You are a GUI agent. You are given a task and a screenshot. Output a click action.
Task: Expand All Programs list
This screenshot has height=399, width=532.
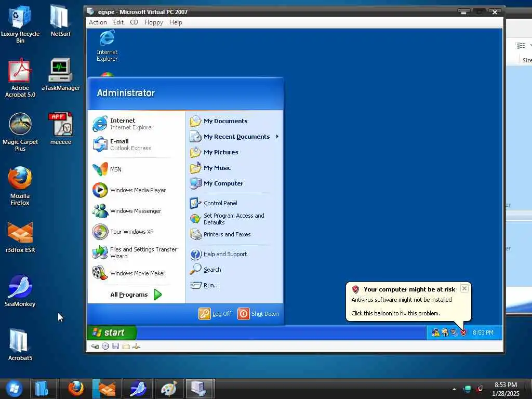136,295
